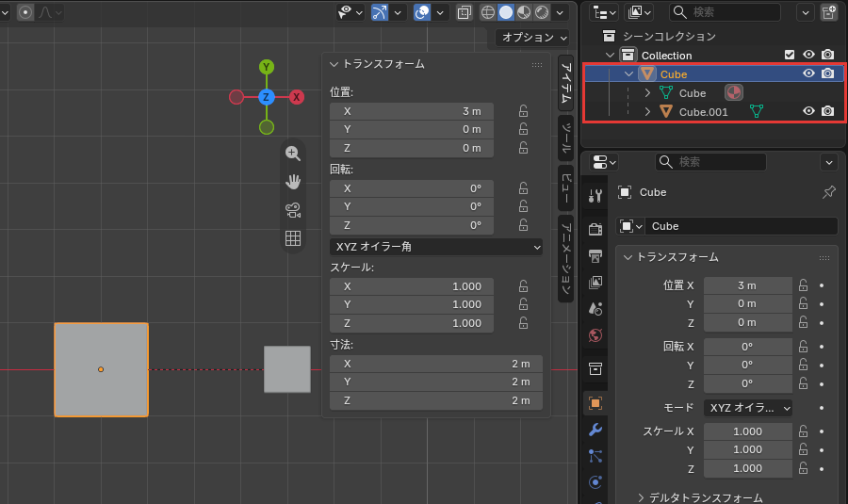
Task: Open overlays options dropdown arrow
Action: tap(440, 12)
